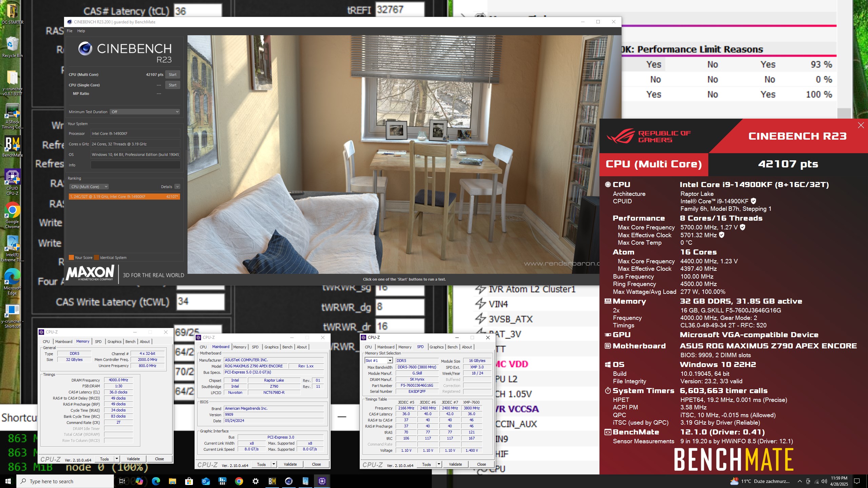Open Settings gear in taskbar
The width and height of the screenshot is (868, 488).
256,481
